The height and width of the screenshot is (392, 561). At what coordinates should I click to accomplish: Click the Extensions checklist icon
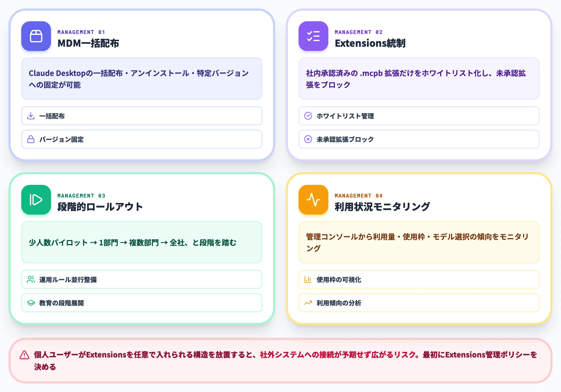(313, 36)
